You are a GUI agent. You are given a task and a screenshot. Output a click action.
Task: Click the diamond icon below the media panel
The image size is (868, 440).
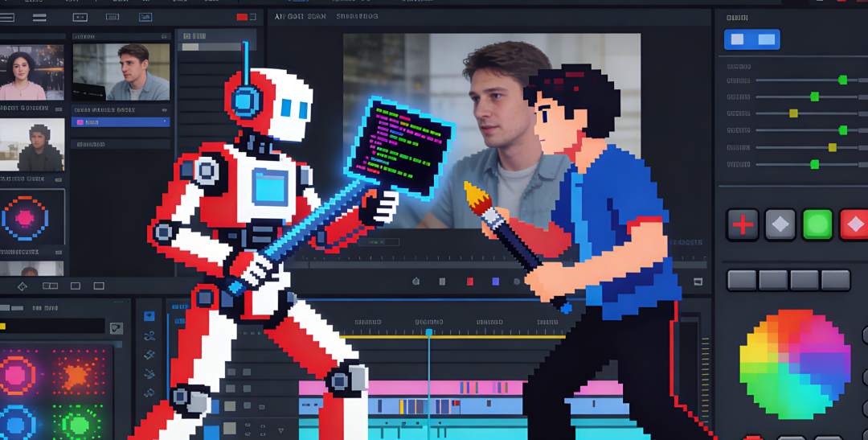[x=22, y=286]
